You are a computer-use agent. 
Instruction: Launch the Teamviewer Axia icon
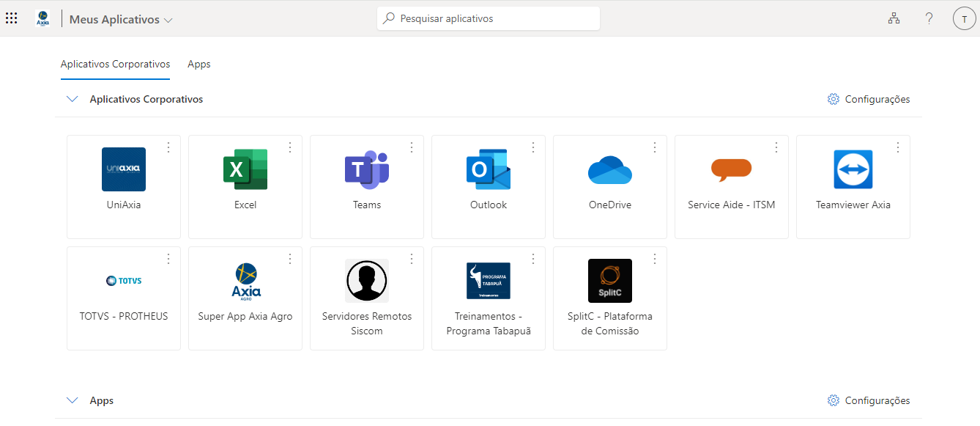(853, 169)
